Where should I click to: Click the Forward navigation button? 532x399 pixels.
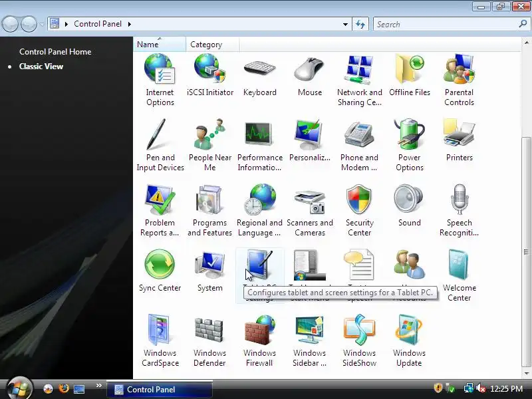point(29,24)
